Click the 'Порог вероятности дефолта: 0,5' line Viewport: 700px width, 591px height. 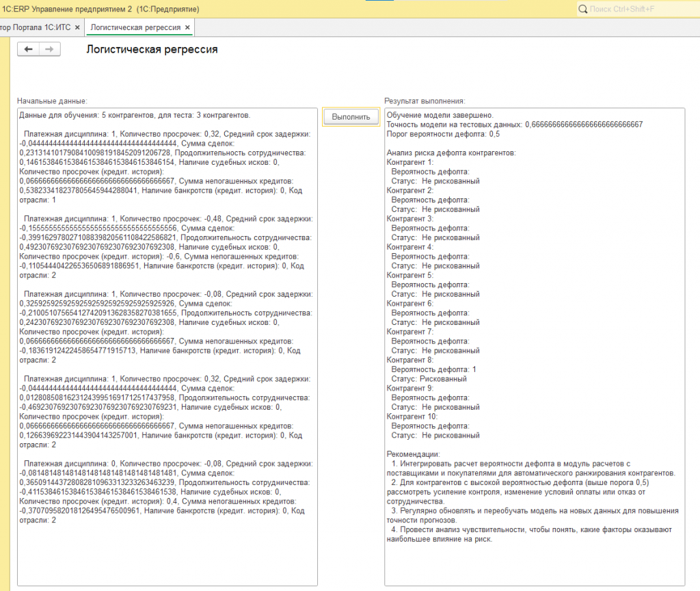(443, 134)
